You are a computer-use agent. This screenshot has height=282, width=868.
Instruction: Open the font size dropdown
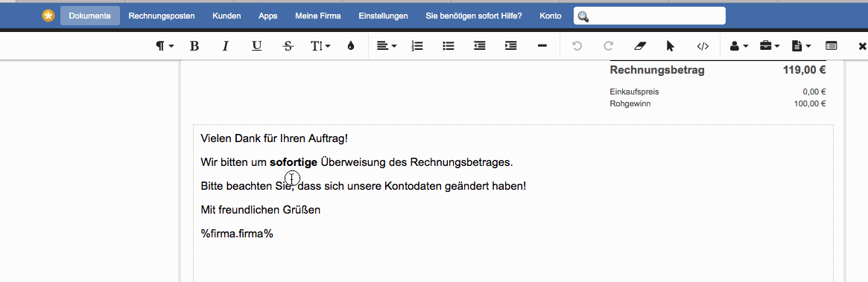pos(320,46)
